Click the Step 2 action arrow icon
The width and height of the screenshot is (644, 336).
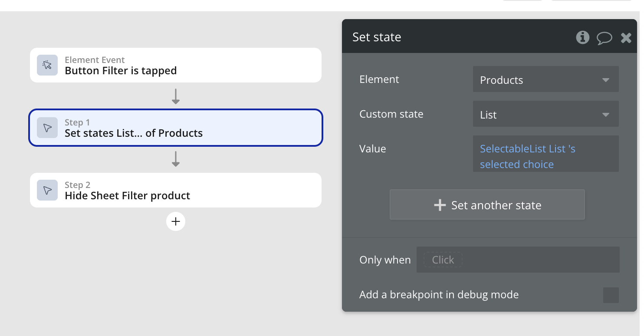coord(47,190)
